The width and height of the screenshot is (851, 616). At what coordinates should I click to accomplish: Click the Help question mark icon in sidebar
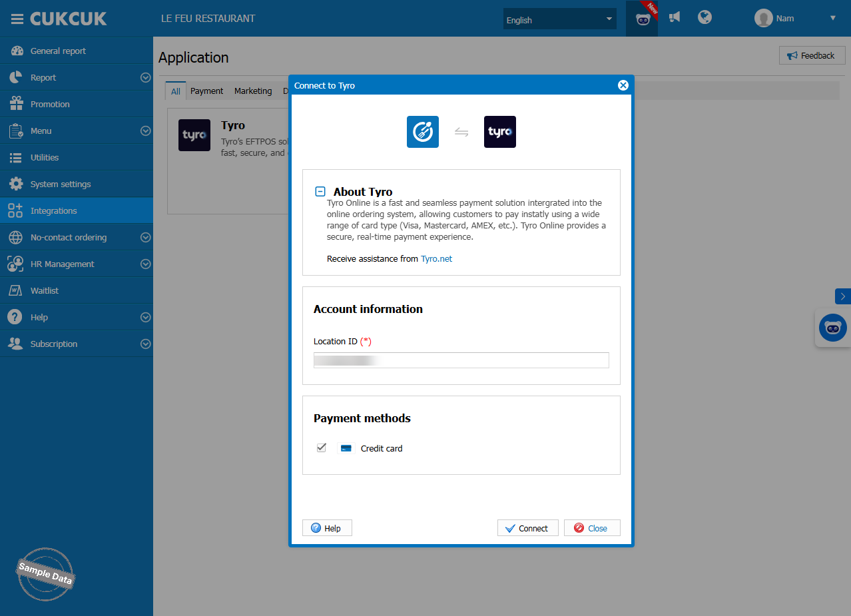[x=15, y=317]
